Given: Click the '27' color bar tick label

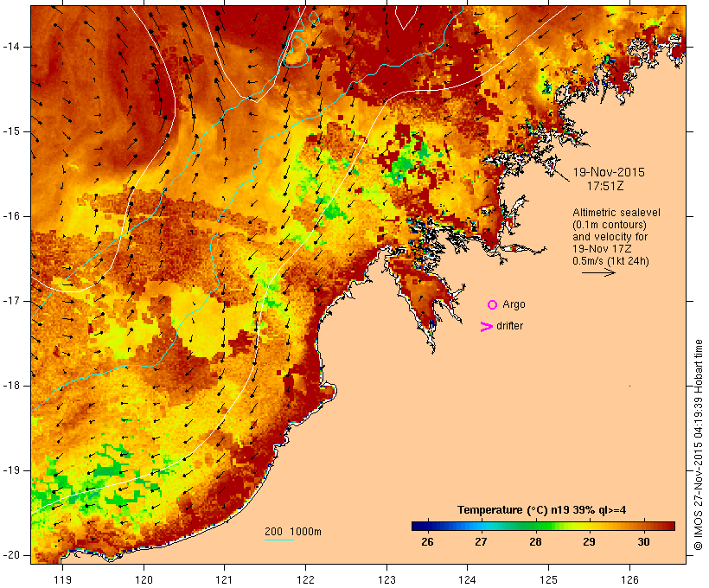Looking at the screenshot, I should click(x=481, y=542).
